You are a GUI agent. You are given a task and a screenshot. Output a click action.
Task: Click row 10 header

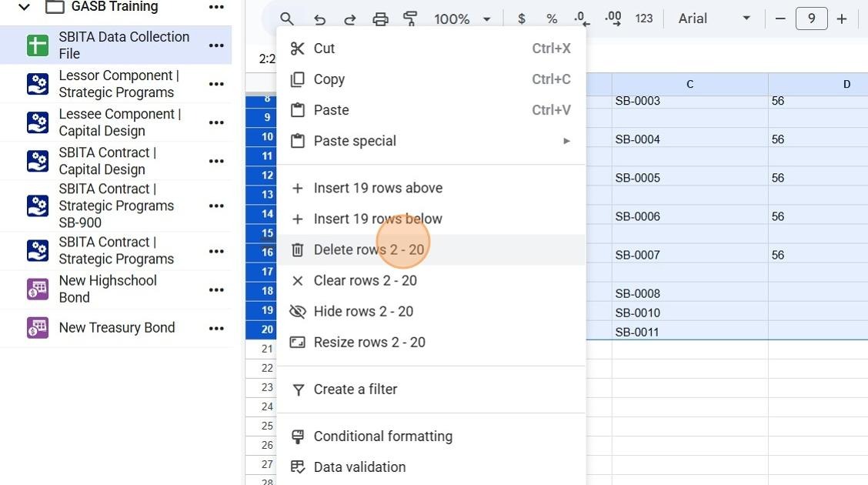[262, 137]
